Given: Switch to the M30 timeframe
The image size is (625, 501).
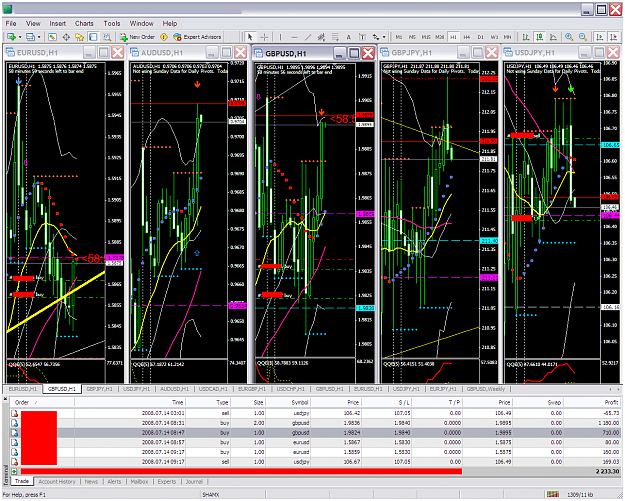Looking at the screenshot, I should [439, 37].
